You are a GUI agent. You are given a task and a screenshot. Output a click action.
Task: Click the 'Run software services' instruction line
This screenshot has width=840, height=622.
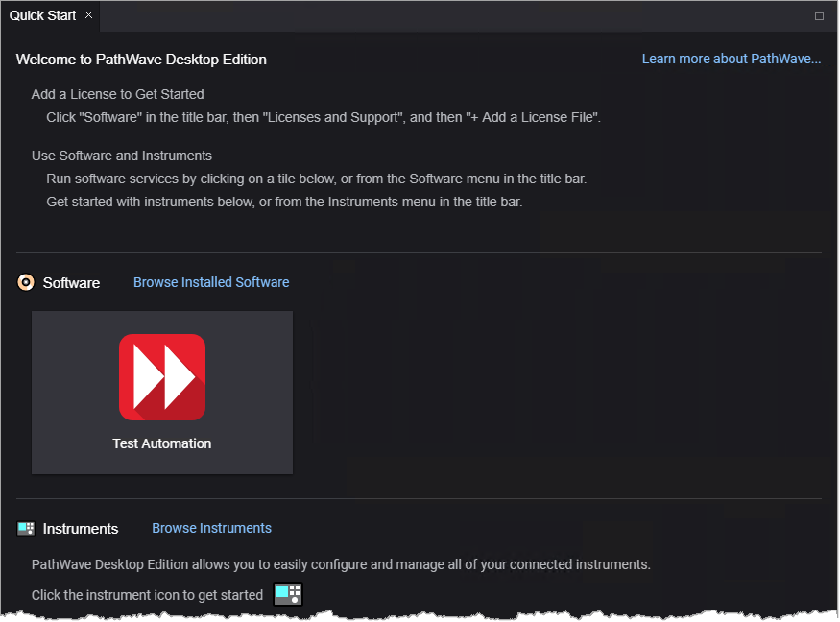pyautogui.click(x=316, y=179)
